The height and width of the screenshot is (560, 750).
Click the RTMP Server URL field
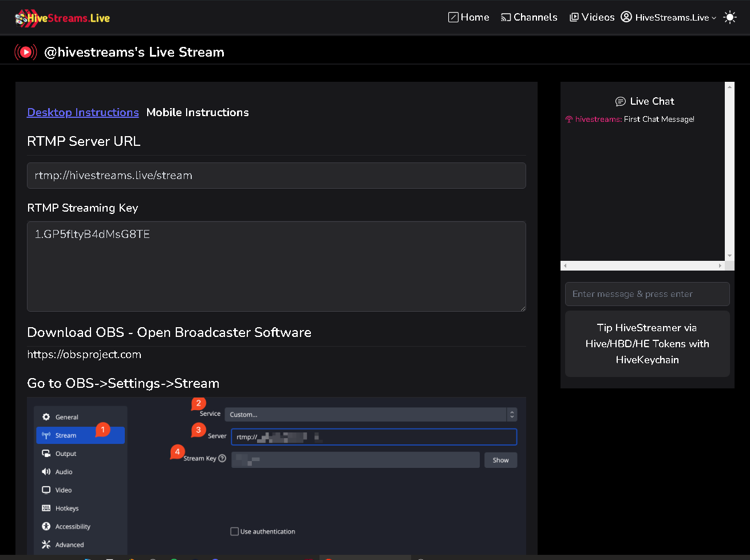(x=277, y=176)
